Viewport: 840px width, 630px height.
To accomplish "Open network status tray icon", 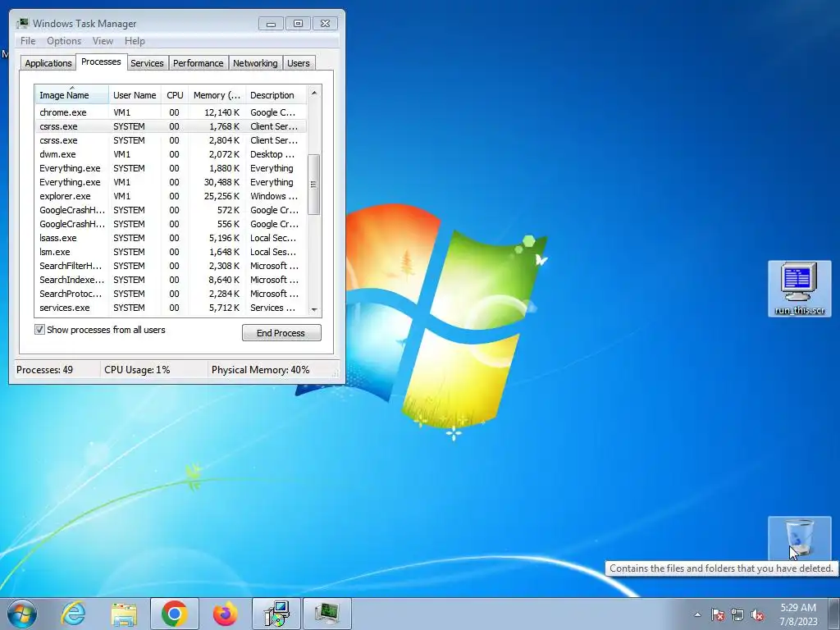I will point(737,614).
